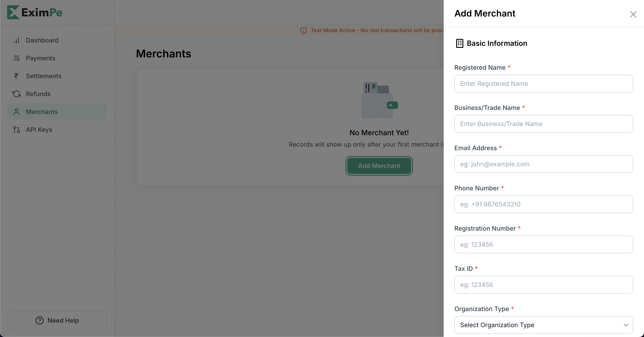Viewport: 644px width, 337px height.
Task: Open the API Keys section
Action: pos(39,129)
